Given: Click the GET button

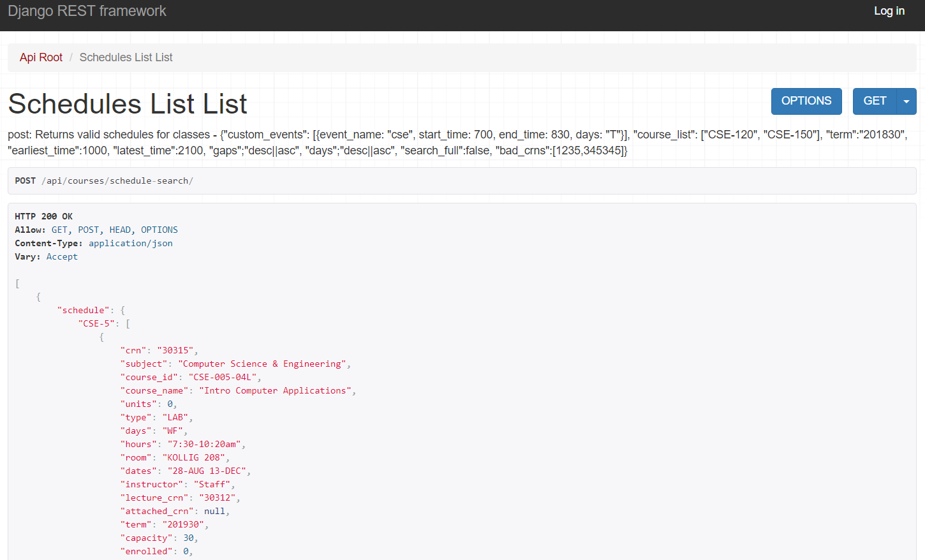Looking at the screenshot, I should [875, 101].
